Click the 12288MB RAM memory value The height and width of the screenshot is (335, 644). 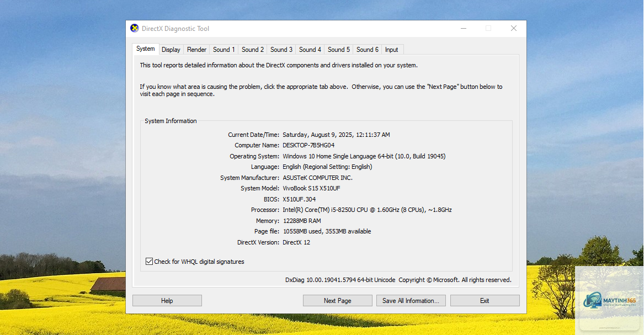pyautogui.click(x=302, y=221)
